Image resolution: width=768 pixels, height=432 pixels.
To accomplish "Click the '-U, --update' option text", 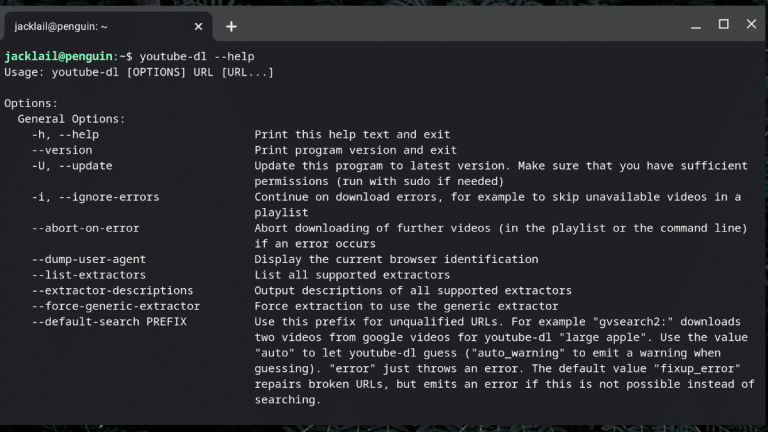I will tap(72, 166).
